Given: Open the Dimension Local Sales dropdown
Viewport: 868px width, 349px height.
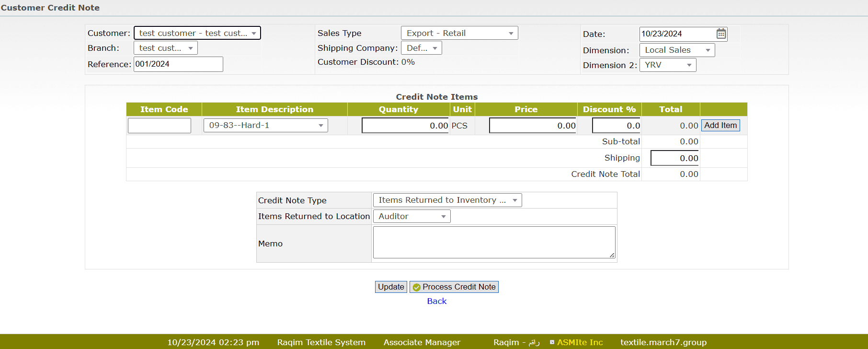Looking at the screenshot, I should (x=676, y=50).
